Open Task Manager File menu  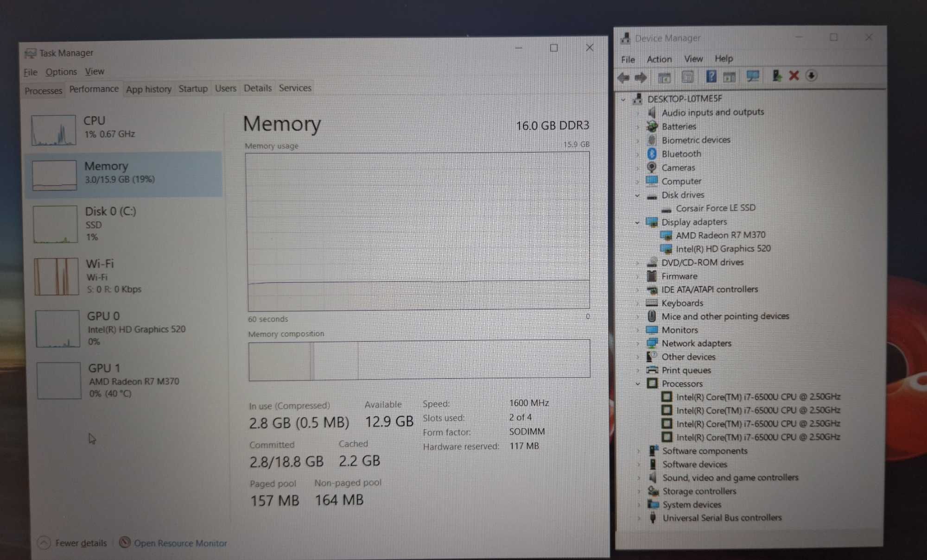(31, 72)
